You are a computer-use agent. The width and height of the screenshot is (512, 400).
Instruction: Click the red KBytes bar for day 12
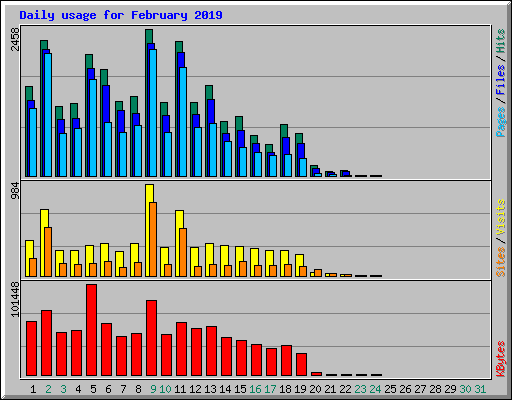[x=197, y=352]
